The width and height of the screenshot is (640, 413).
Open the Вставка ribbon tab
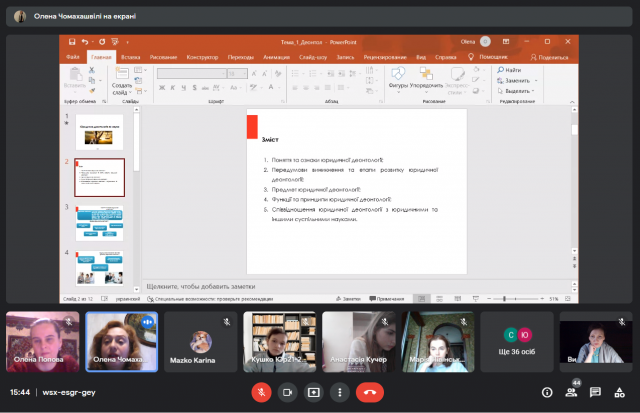click(x=130, y=57)
